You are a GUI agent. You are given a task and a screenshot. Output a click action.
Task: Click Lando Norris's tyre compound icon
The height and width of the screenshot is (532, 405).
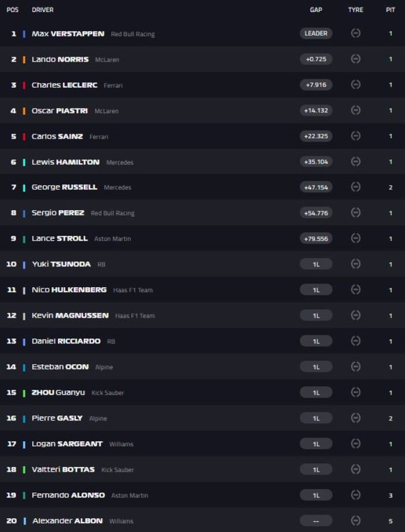pos(356,59)
